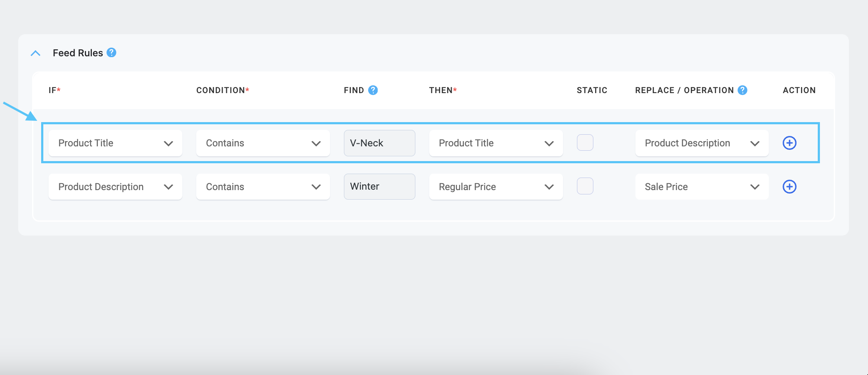The image size is (868, 375).
Task: Open the first row IF Product Title dropdown
Action: (x=115, y=143)
